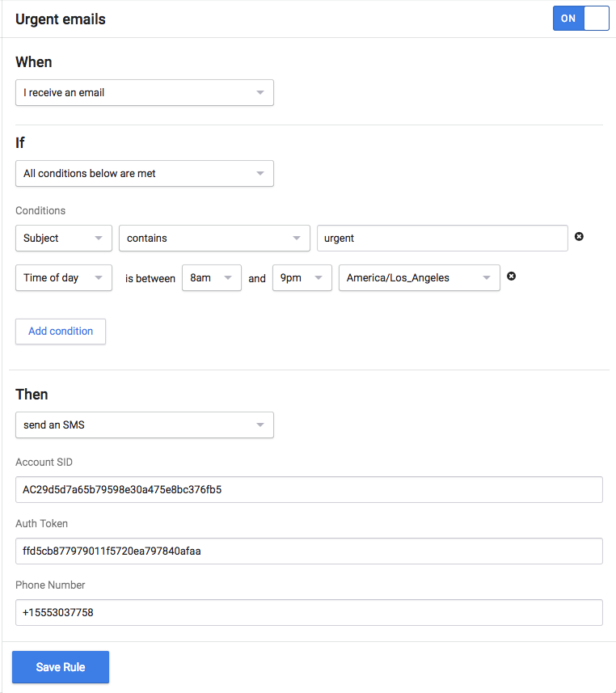Click the 'Urgent emails' rule title
This screenshot has height=693, width=616.
(61, 19)
